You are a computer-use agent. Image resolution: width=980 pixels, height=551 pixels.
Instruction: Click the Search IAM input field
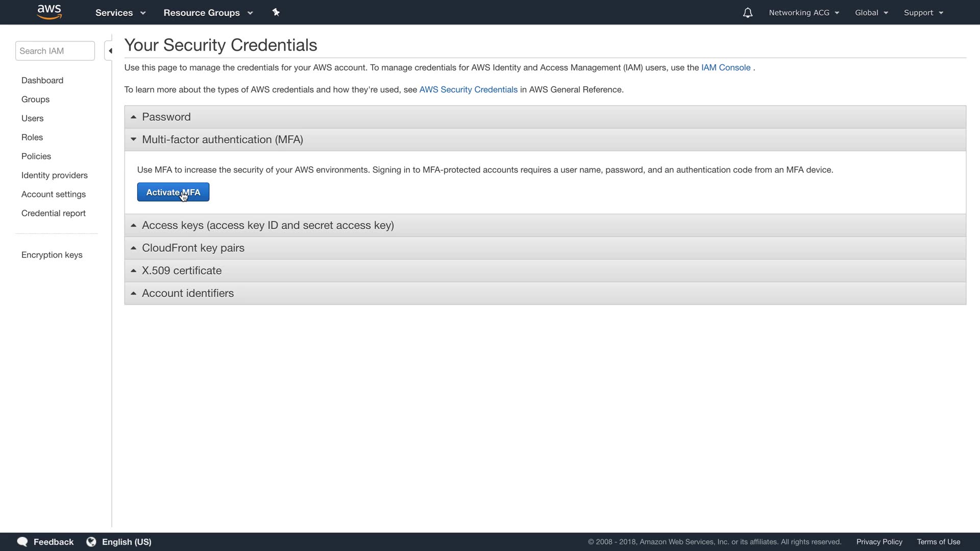55,51
